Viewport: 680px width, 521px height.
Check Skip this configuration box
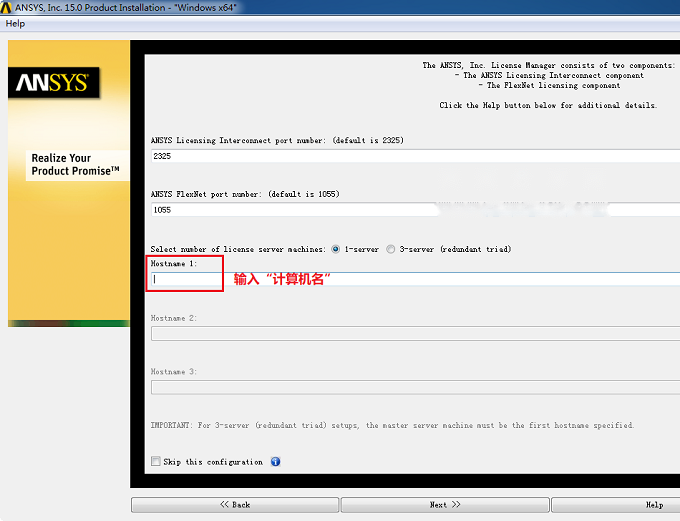tap(156, 461)
